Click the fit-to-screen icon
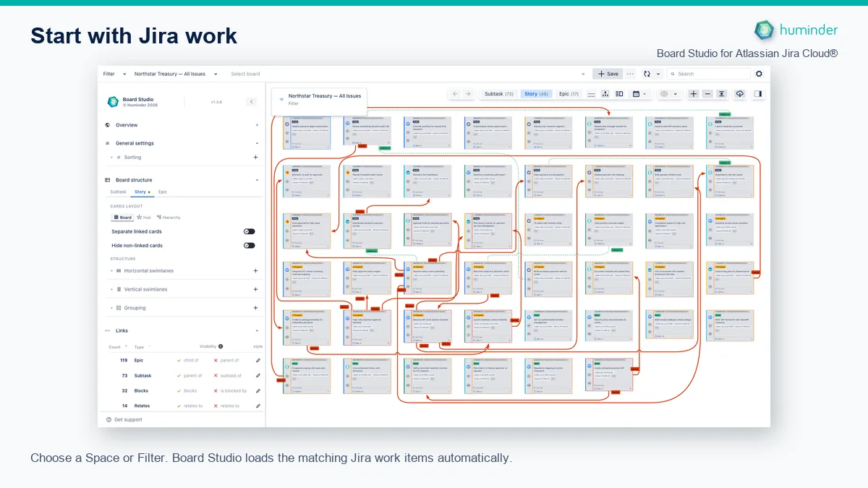The image size is (868, 488). tap(721, 94)
